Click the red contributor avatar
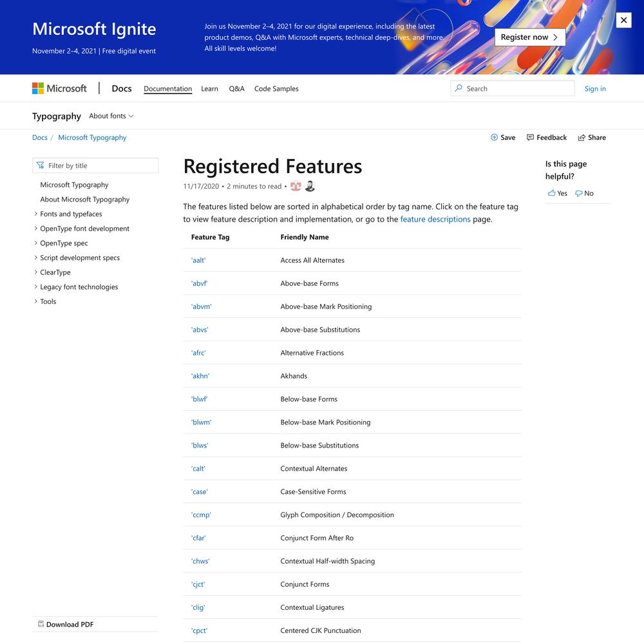Screen dimensions: 644x644 coord(296,186)
